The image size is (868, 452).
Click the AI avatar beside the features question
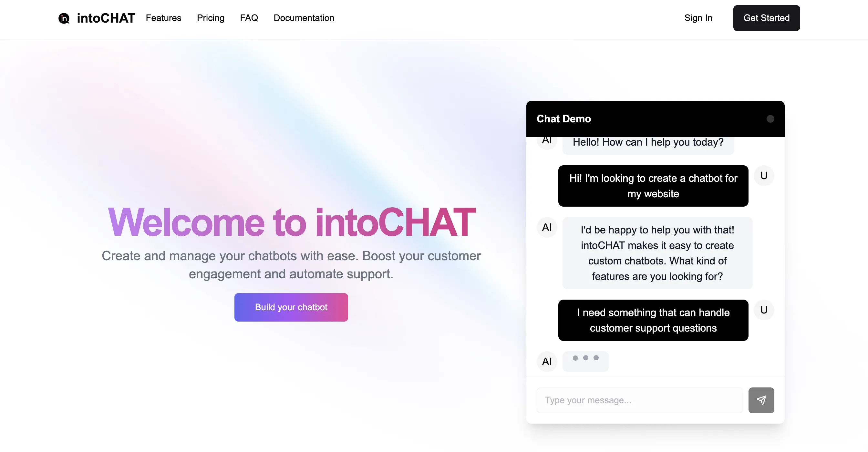[547, 227]
